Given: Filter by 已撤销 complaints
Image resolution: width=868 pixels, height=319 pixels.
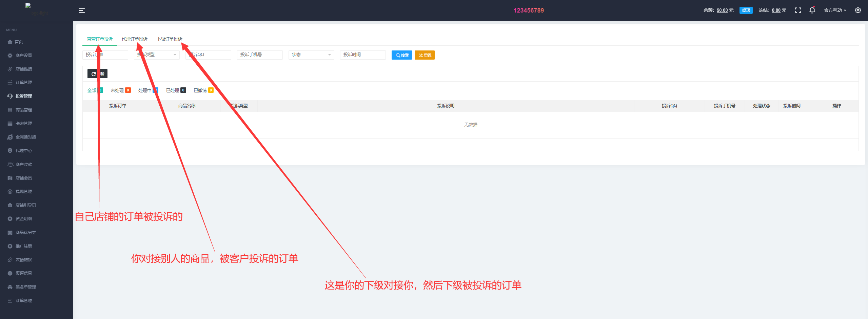Looking at the screenshot, I should click(203, 90).
